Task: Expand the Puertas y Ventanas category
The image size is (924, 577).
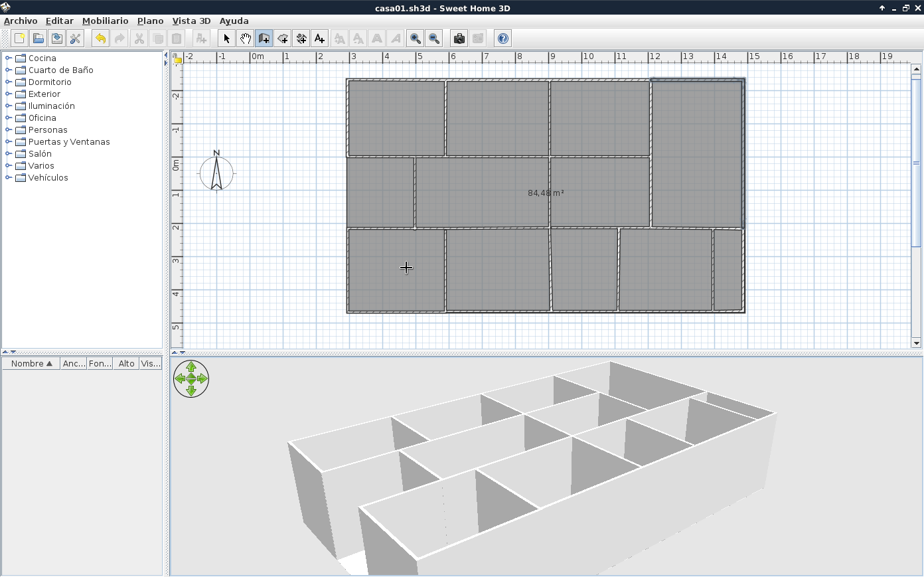Action: tap(8, 141)
